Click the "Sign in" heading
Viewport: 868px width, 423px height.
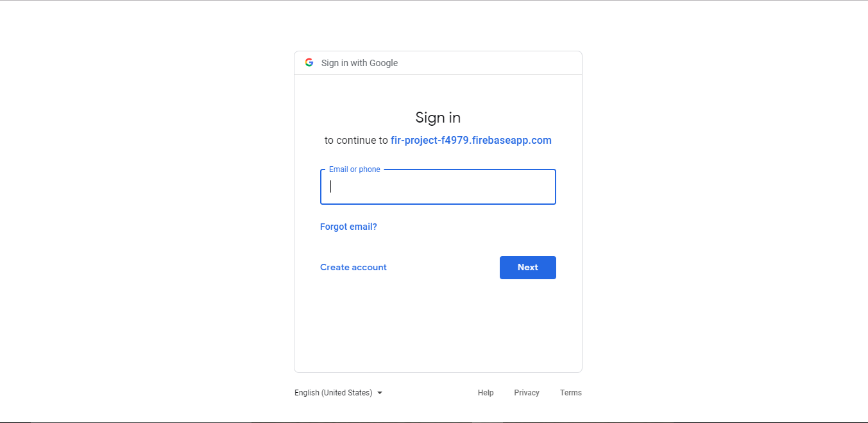[x=438, y=117]
